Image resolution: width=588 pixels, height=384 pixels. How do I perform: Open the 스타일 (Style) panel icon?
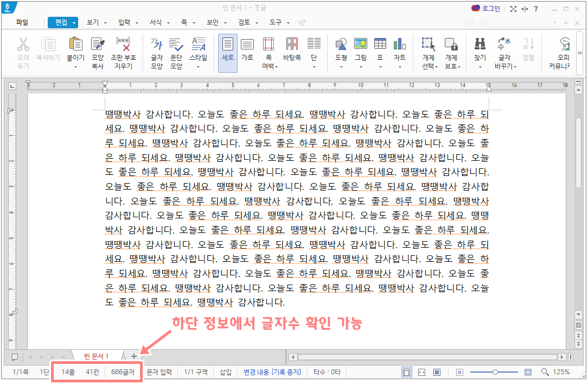tap(198, 49)
